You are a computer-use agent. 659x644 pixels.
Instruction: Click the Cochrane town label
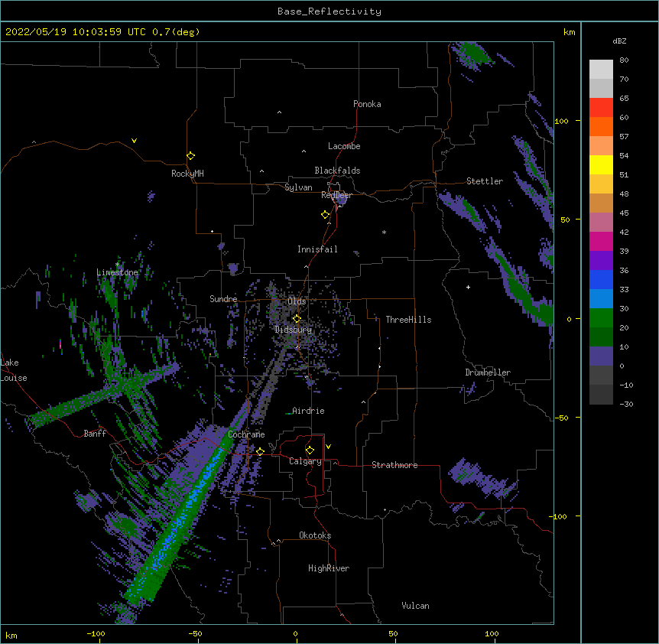(246, 434)
